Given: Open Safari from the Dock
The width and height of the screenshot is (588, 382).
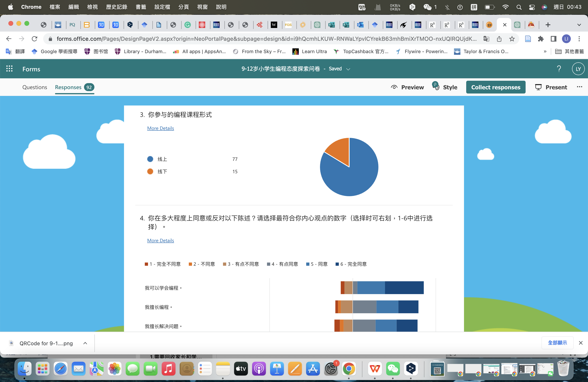Looking at the screenshot, I should pos(60,369).
